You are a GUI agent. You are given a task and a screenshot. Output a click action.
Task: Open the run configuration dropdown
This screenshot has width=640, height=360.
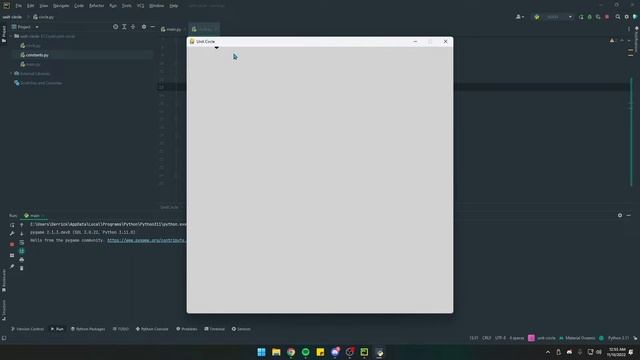[x=553, y=17]
